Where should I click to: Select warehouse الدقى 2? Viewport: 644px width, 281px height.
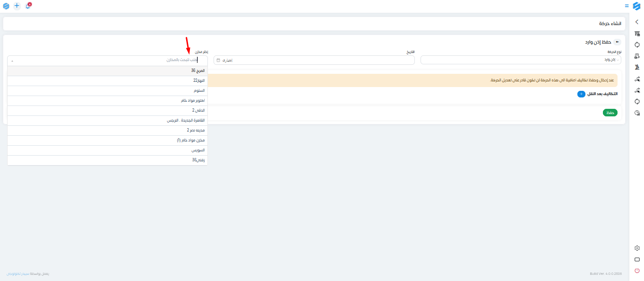[107, 110]
